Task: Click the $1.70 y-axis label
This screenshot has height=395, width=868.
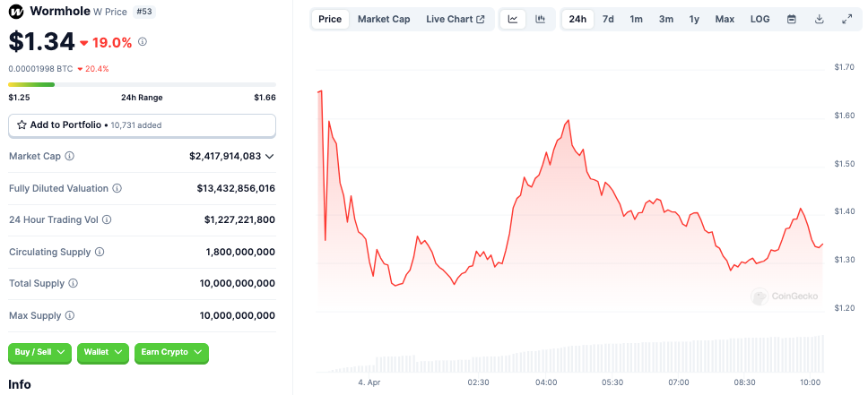Action: point(844,67)
